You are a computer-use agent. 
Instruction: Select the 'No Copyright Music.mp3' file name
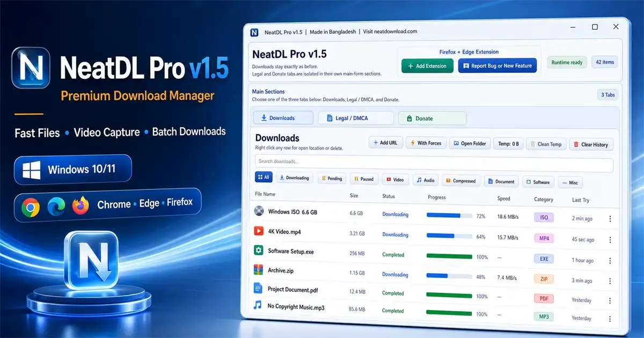pyautogui.click(x=296, y=307)
